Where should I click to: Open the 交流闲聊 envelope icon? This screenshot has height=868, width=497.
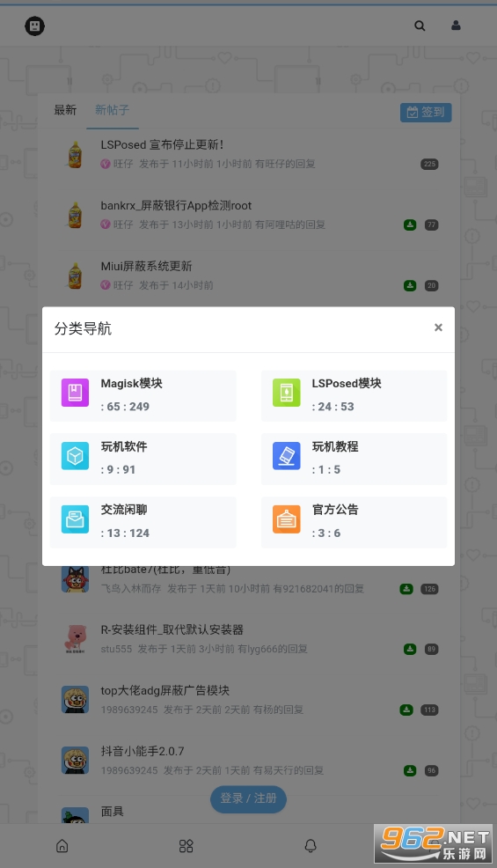point(76,519)
